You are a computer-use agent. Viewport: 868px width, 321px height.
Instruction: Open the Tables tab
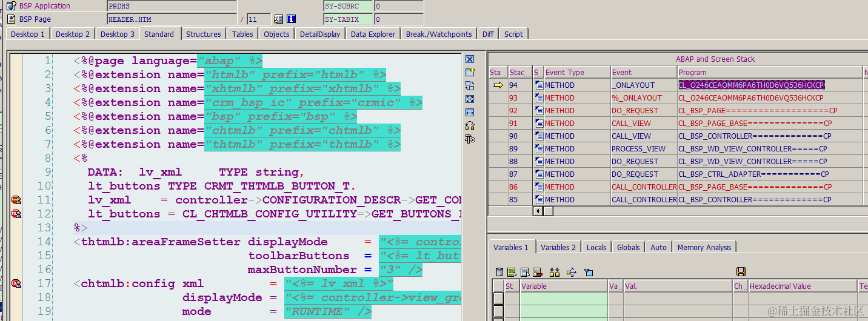242,35
